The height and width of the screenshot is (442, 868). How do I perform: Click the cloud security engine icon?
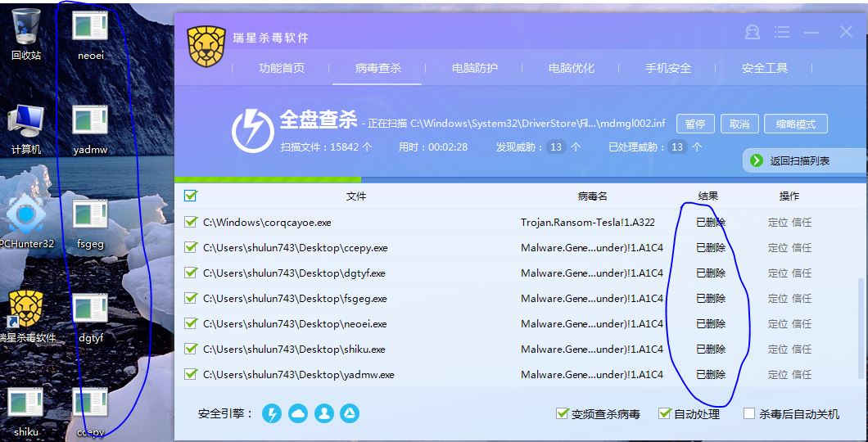click(x=298, y=413)
